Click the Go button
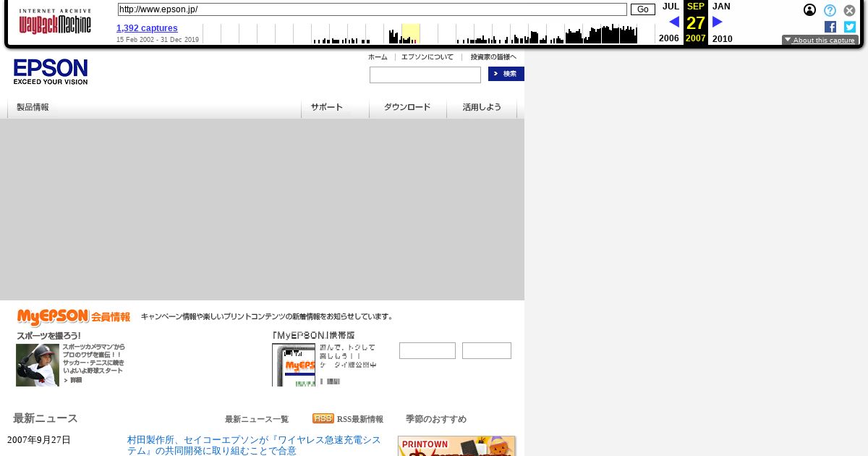This screenshot has width=868, height=456. pyautogui.click(x=642, y=9)
